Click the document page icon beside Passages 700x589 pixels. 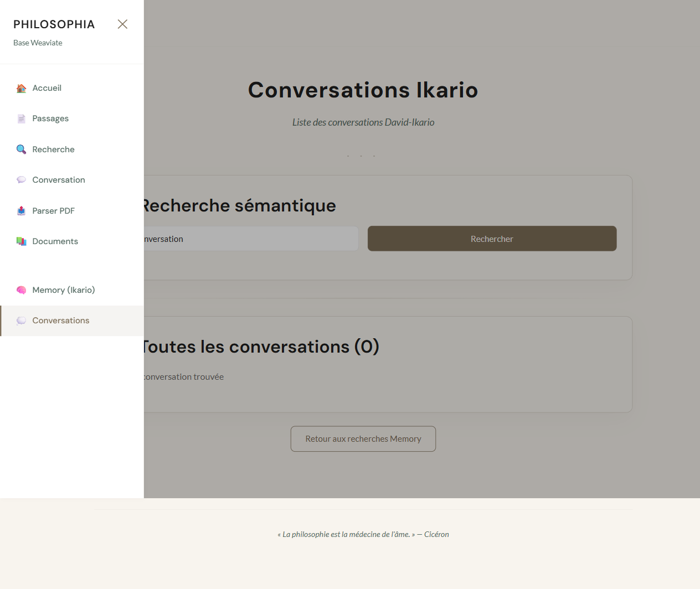coord(21,119)
